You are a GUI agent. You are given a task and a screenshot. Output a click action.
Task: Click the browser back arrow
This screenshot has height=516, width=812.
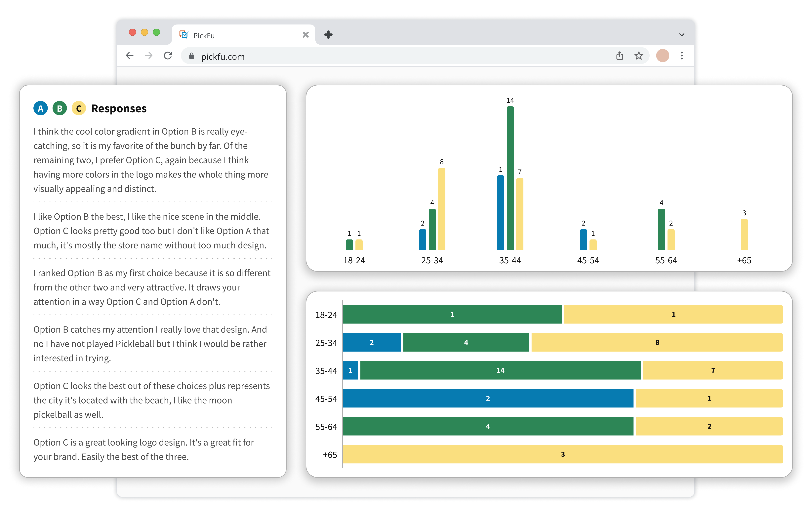pyautogui.click(x=130, y=56)
